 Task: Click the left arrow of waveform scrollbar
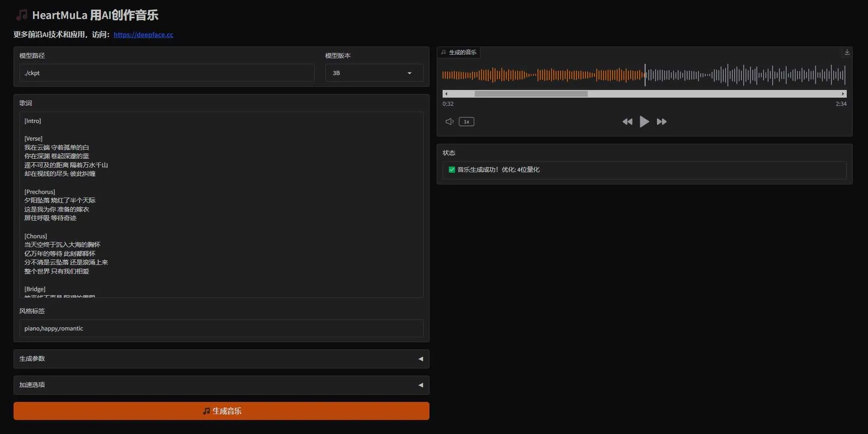click(446, 94)
